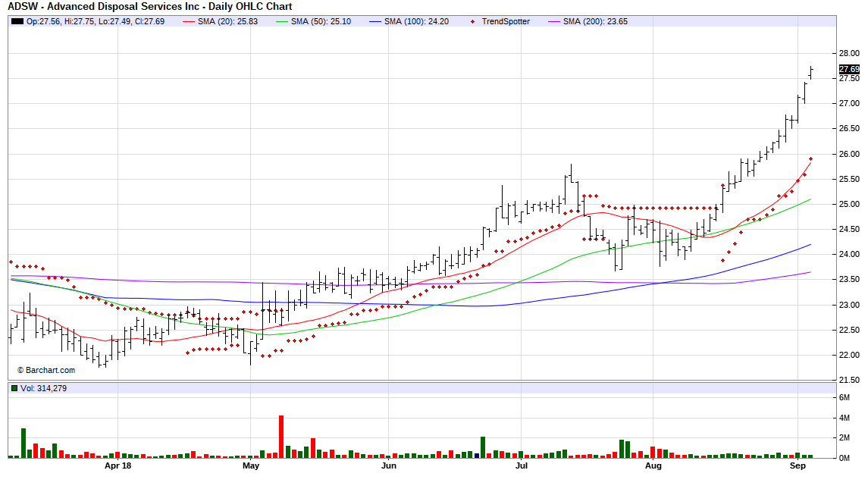Click the TrendSpotter legend label

click(x=506, y=21)
